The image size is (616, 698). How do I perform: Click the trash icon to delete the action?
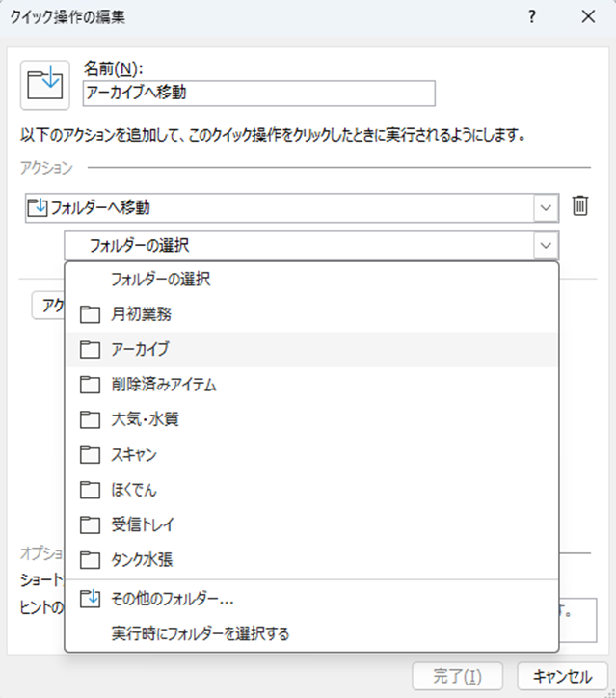[579, 206]
